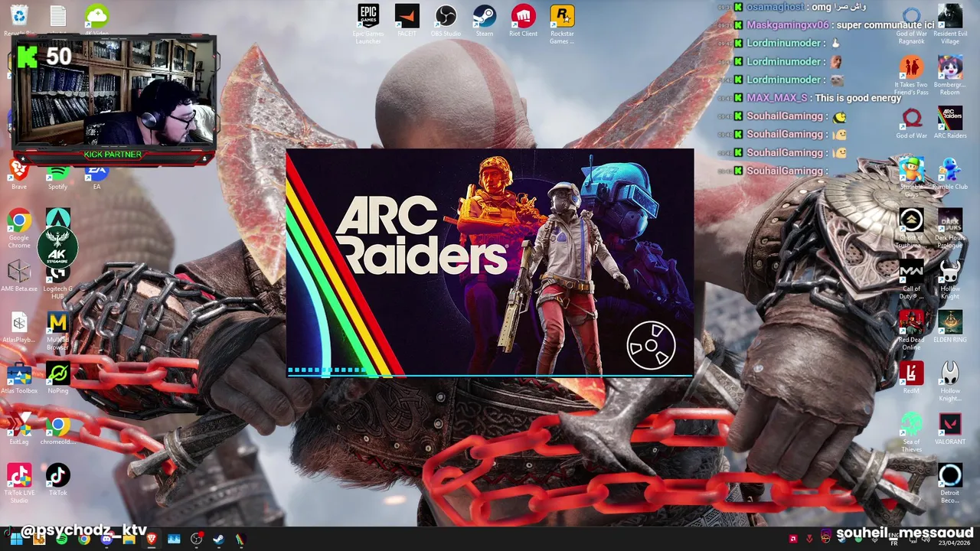
Task: Launch the AME Beta.exe desktop icon
Action: [19, 275]
